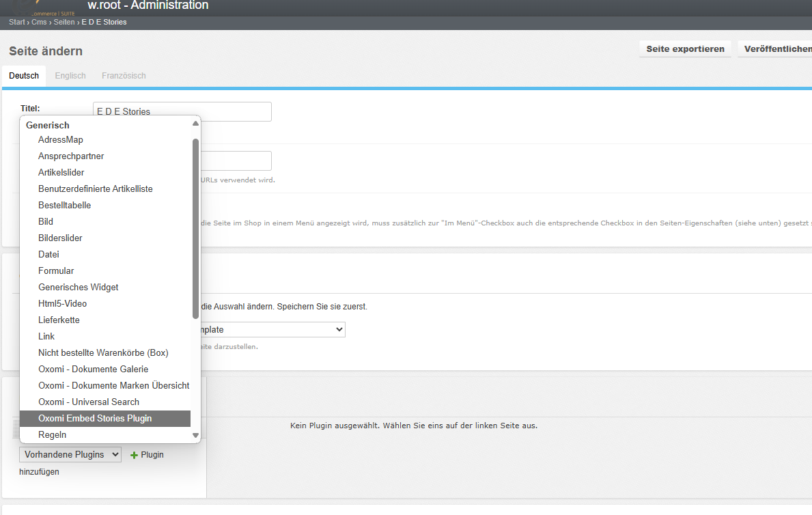812x515 pixels.
Task: Click the Seite exportieren button
Action: (x=685, y=49)
